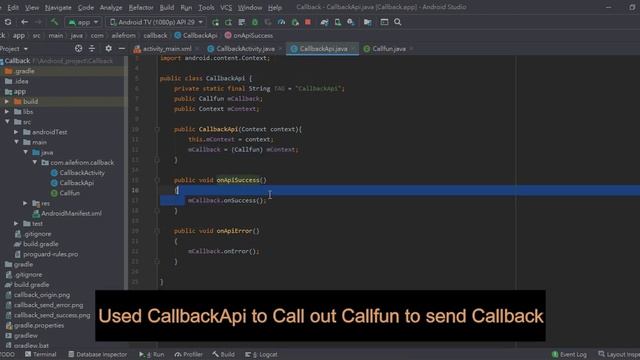Click the Device File Explorer icon in toolbar

pyautogui.click(x=367, y=22)
